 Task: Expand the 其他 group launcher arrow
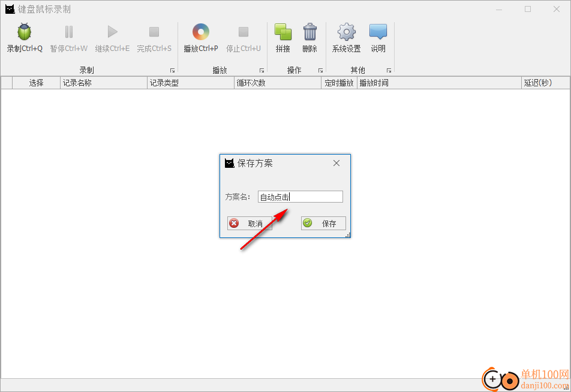pyautogui.click(x=389, y=70)
